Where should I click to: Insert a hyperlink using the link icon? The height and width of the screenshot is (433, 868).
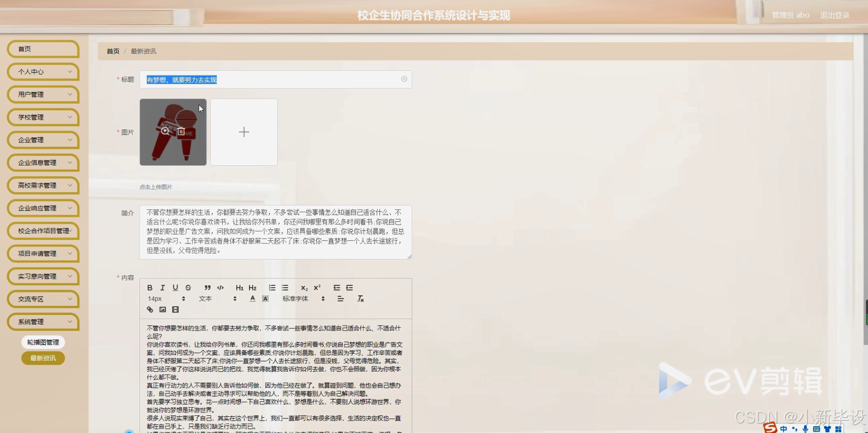coord(150,309)
